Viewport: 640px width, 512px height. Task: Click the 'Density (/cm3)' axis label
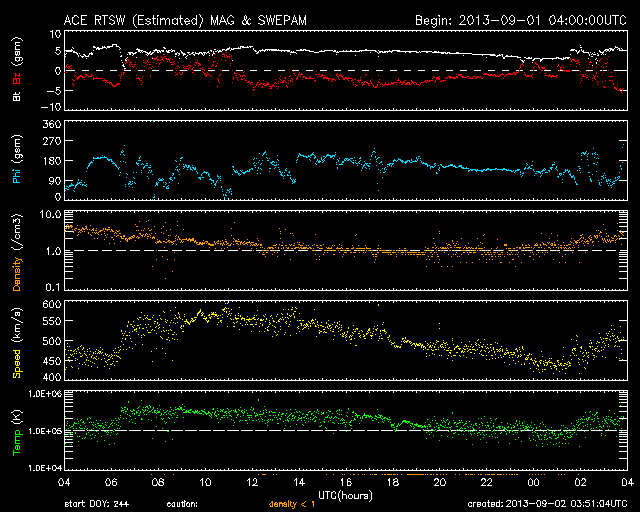click(x=17, y=252)
